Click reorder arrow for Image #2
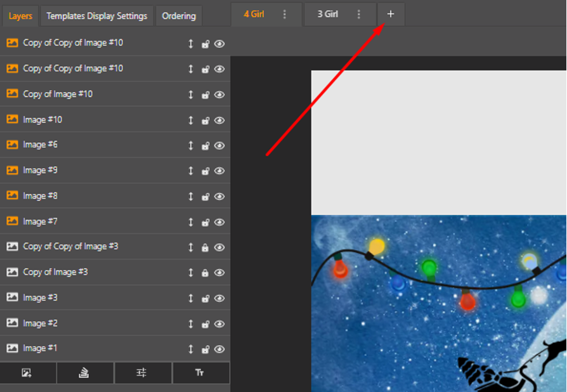This screenshot has height=392, width=567. (190, 324)
